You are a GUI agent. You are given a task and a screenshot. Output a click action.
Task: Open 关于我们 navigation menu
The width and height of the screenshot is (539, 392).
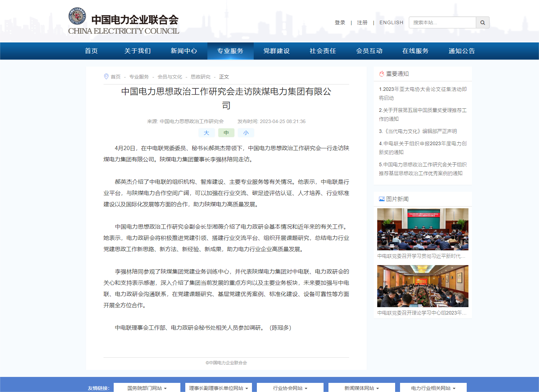138,51
